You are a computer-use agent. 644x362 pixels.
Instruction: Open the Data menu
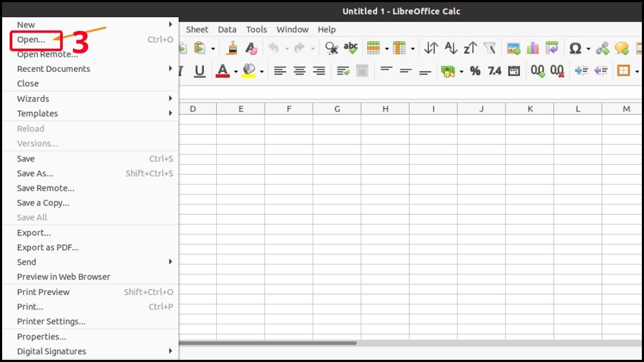pyautogui.click(x=227, y=29)
